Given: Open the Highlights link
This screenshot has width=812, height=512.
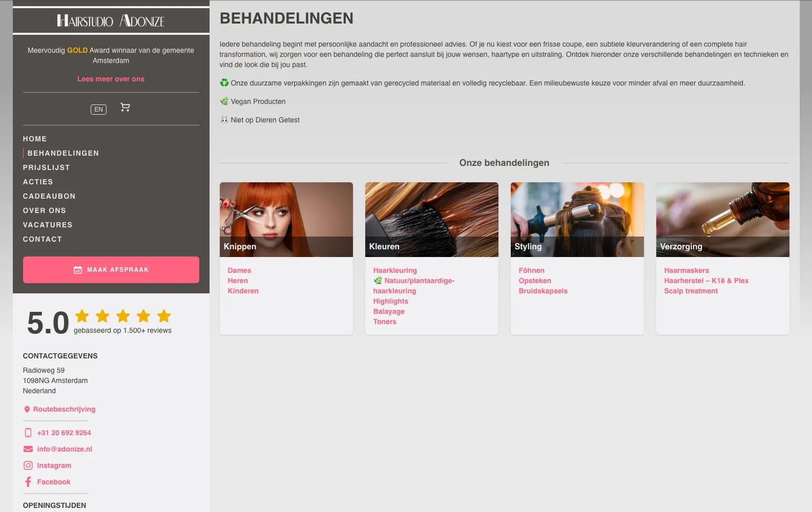Looking at the screenshot, I should pyautogui.click(x=391, y=301).
